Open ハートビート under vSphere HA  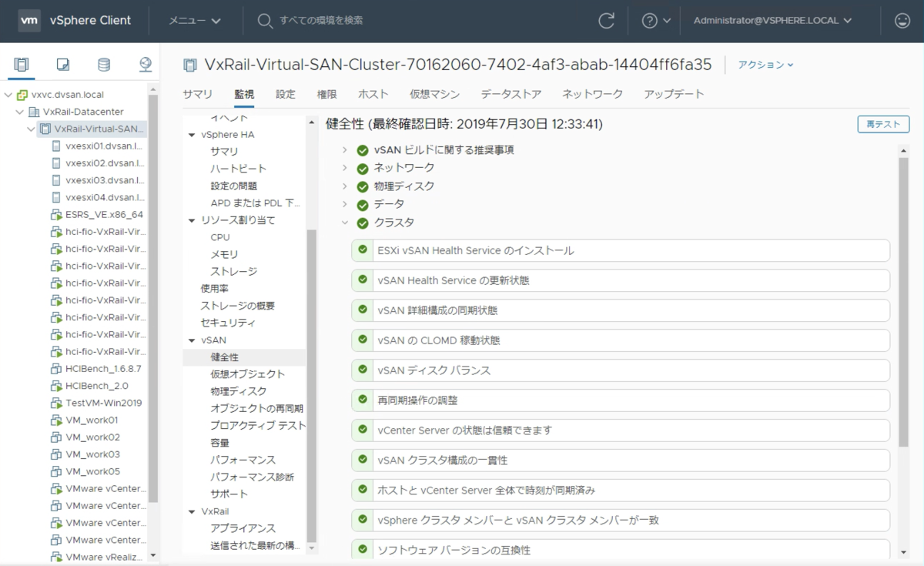tap(238, 169)
